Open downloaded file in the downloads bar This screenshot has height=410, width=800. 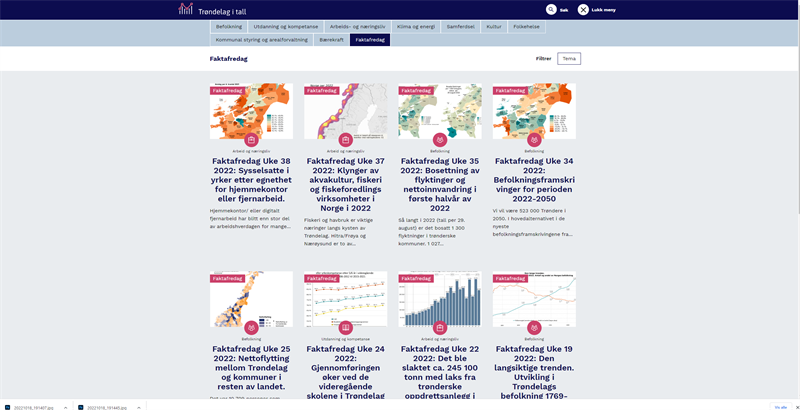coord(35,407)
